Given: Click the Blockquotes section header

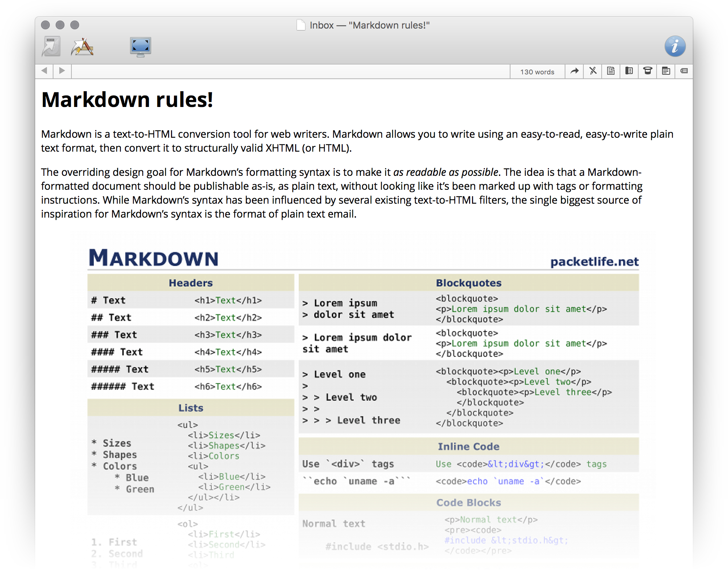Looking at the screenshot, I should pyautogui.click(x=468, y=283).
